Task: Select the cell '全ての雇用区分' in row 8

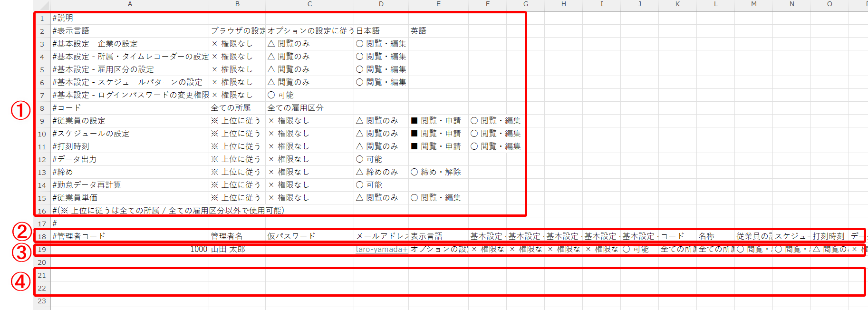Action: [x=310, y=108]
